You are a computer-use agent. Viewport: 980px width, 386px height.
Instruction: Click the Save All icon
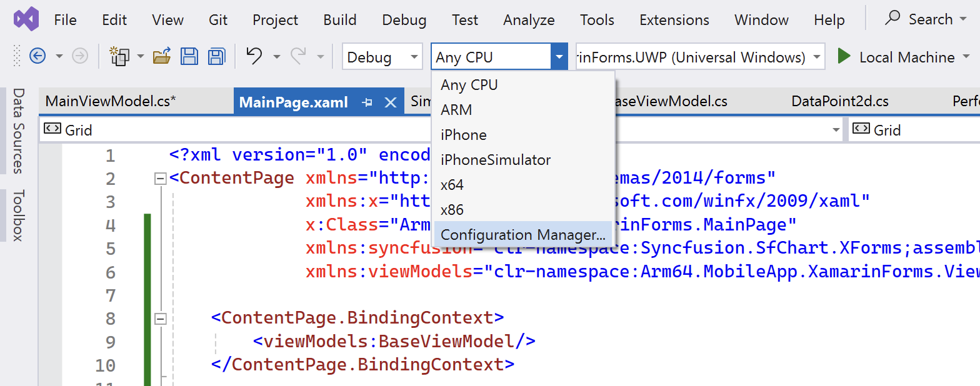(216, 56)
